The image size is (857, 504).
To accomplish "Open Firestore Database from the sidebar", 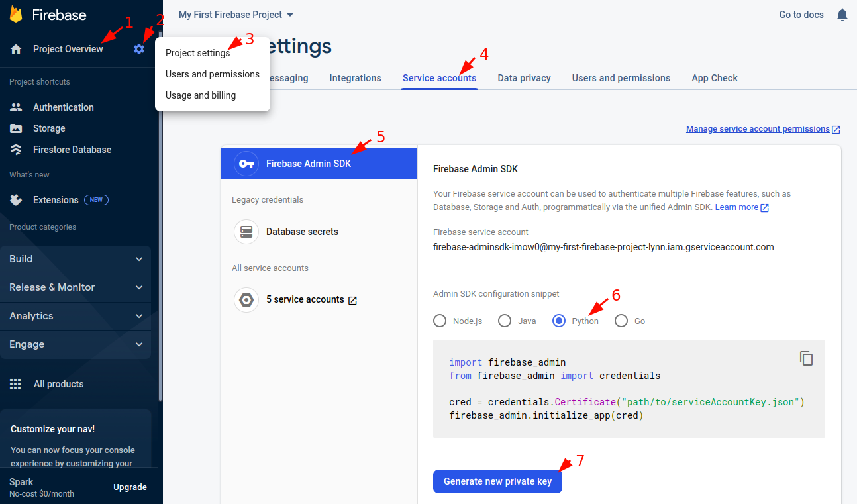I will click(72, 150).
